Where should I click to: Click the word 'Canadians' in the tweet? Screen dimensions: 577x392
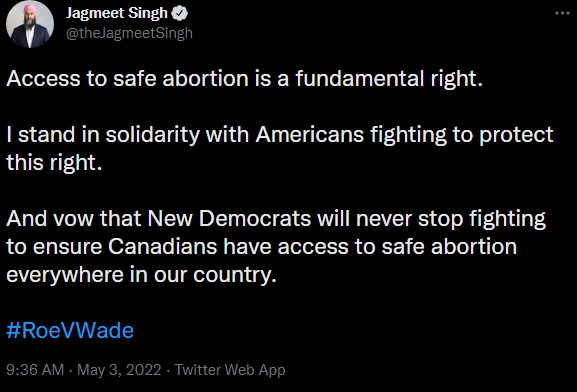coord(163,247)
